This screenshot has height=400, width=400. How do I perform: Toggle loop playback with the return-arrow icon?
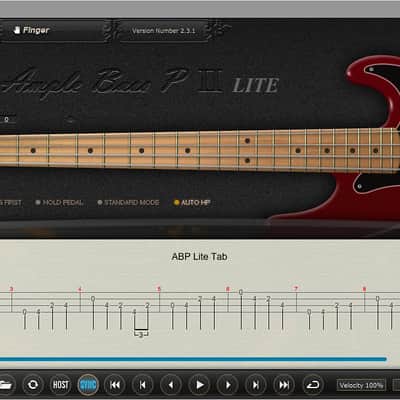tap(313, 385)
